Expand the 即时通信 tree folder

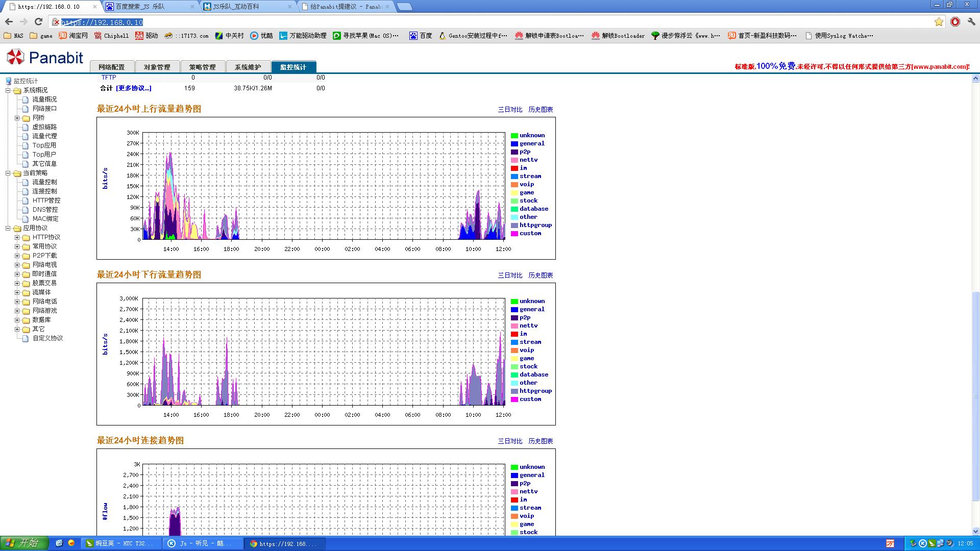[17, 274]
